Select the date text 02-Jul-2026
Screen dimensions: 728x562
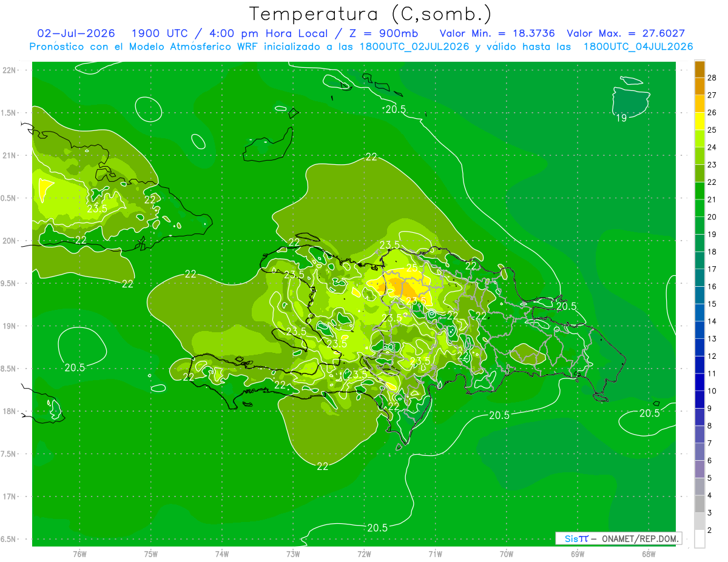[x=76, y=33]
